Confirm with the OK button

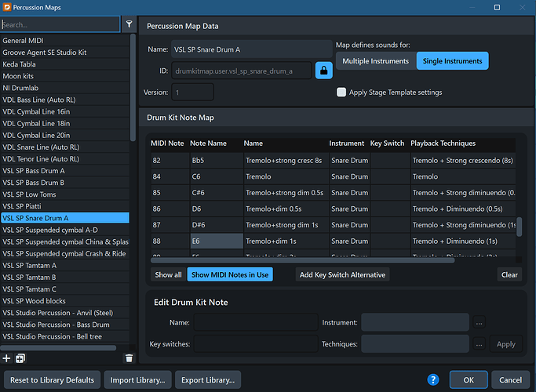click(469, 379)
